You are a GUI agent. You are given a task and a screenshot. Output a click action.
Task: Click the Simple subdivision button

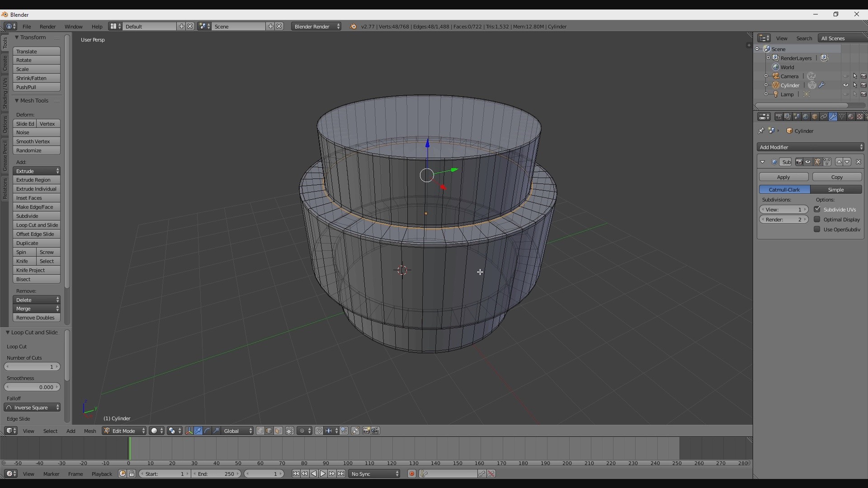[x=836, y=189]
